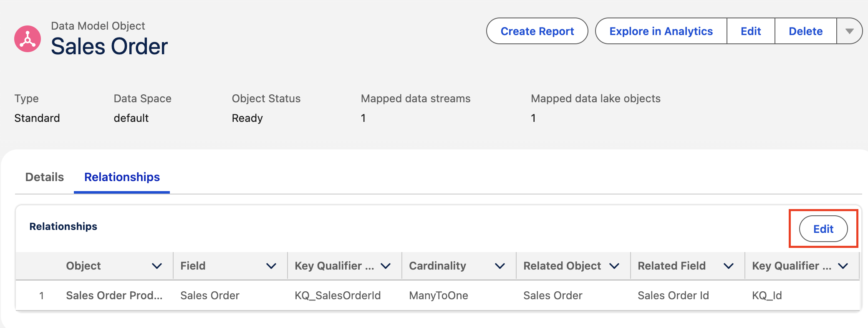Click the ManyToOne cardinality cell

tap(439, 295)
